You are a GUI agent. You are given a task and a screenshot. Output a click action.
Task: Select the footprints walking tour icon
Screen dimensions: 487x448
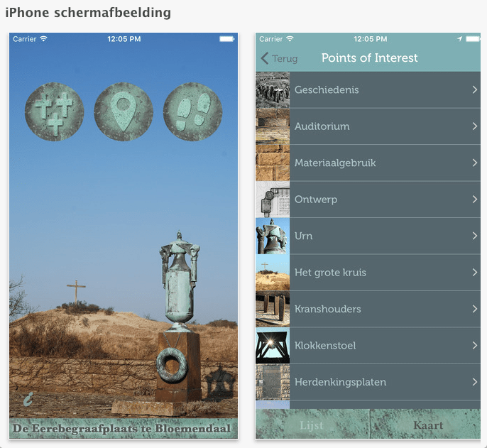click(x=193, y=112)
